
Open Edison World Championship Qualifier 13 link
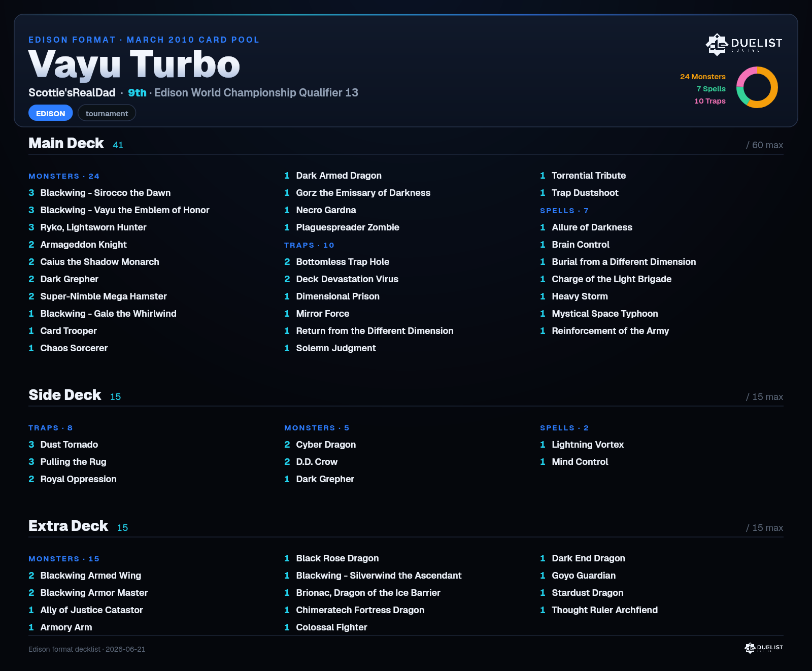pos(256,93)
